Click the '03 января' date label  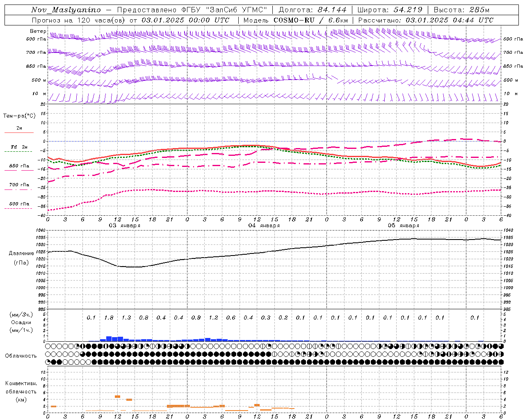[125, 225]
